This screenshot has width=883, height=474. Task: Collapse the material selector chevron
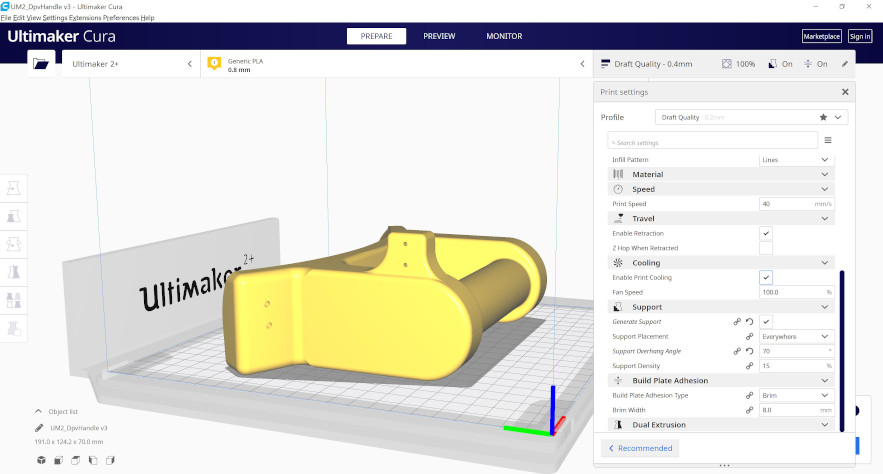(582, 64)
